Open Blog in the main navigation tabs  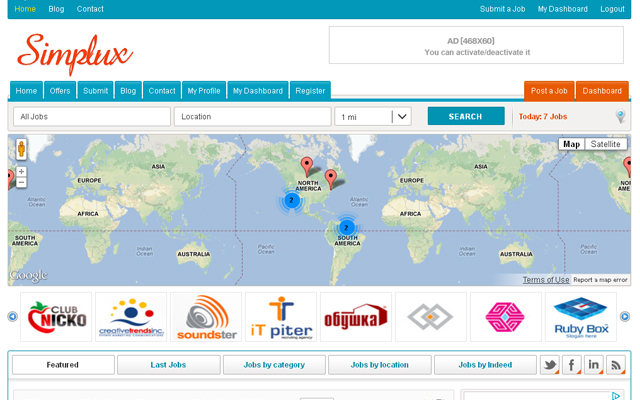pos(128,91)
